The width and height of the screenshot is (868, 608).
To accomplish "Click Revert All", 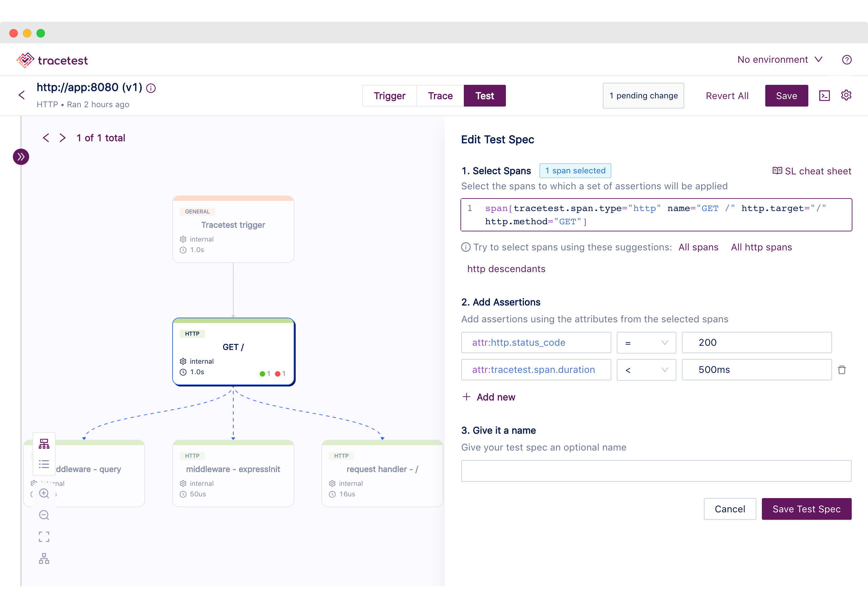I will click(x=727, y=96).
